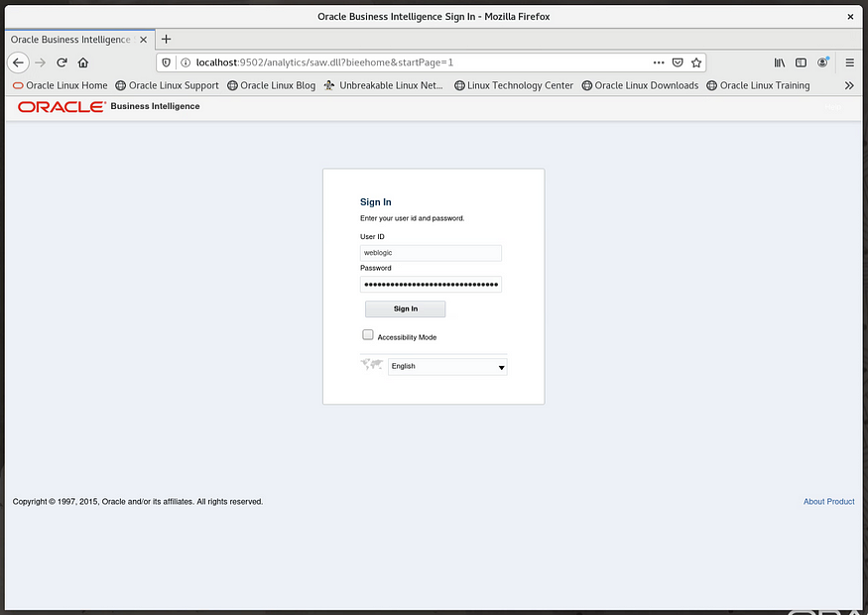868x615 pixels.
Task: Open the Oracle Linux Training bookmark
Action: [x=759, y=85]
